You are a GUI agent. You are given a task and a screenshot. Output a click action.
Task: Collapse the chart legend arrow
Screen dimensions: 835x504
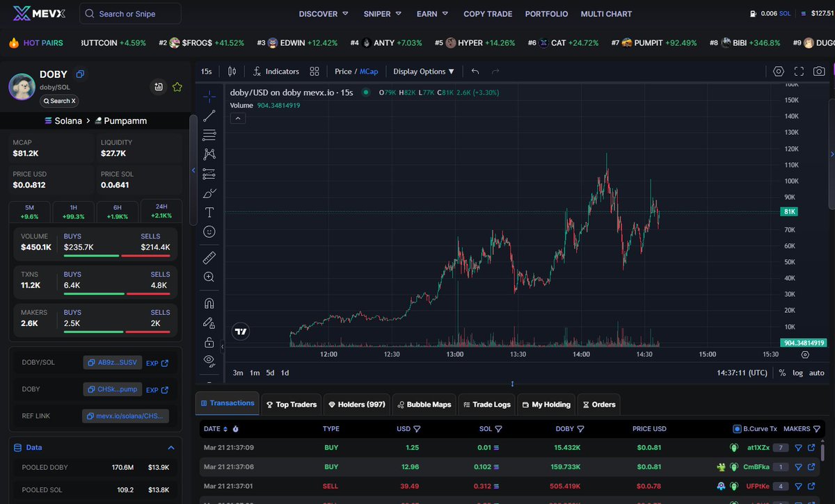click(238, 118)
